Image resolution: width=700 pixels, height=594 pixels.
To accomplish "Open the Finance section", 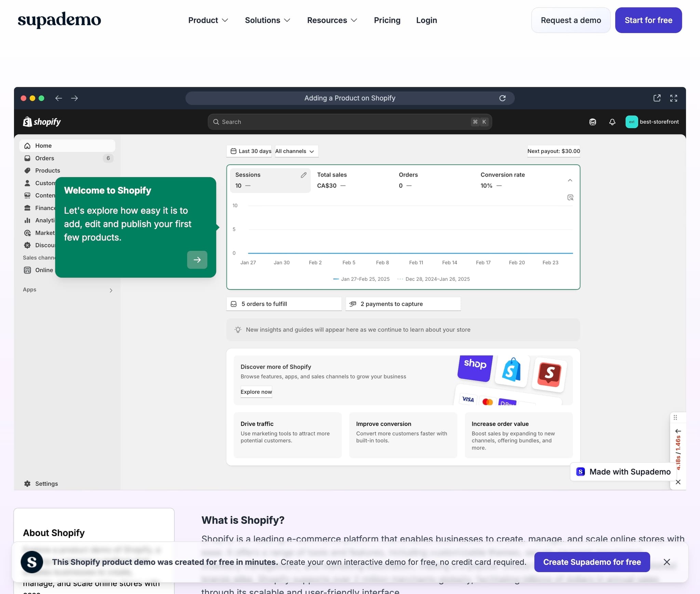I will tap(44, 208).
